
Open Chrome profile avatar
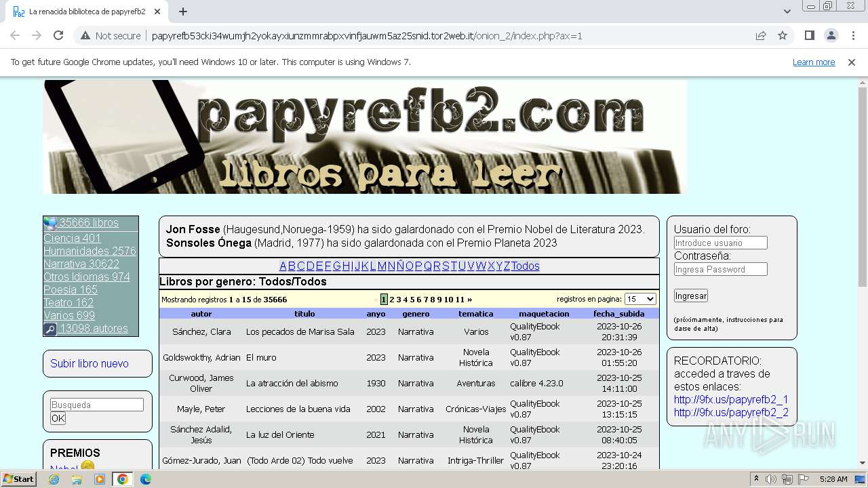(831, 36)
